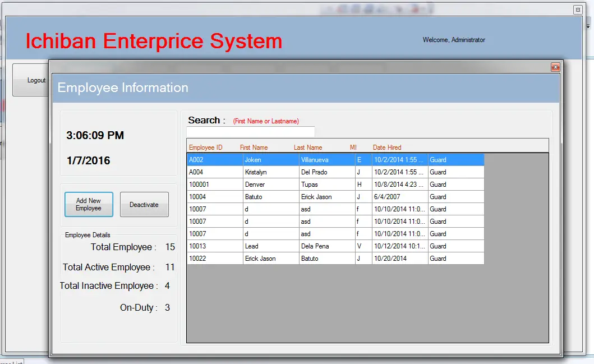Click last name Erick Jason cell

(327, 197)
